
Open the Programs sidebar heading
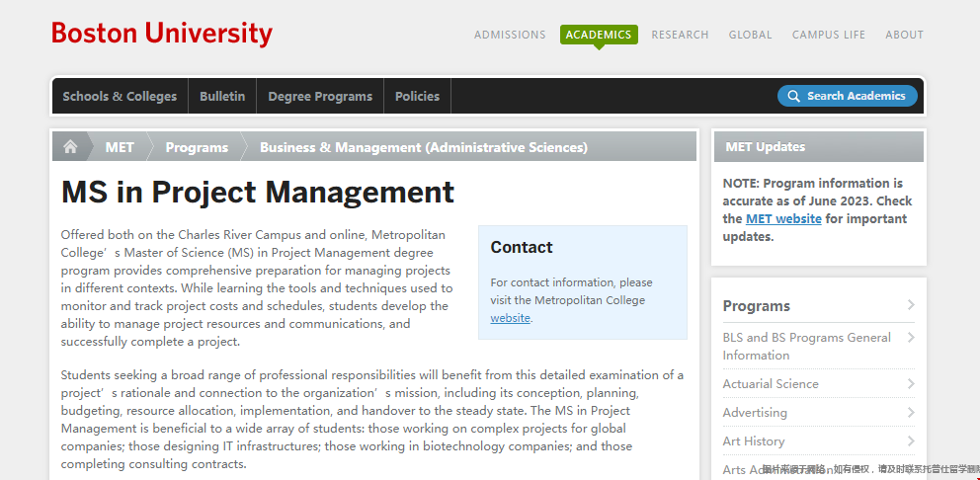(x=757, y=305)
